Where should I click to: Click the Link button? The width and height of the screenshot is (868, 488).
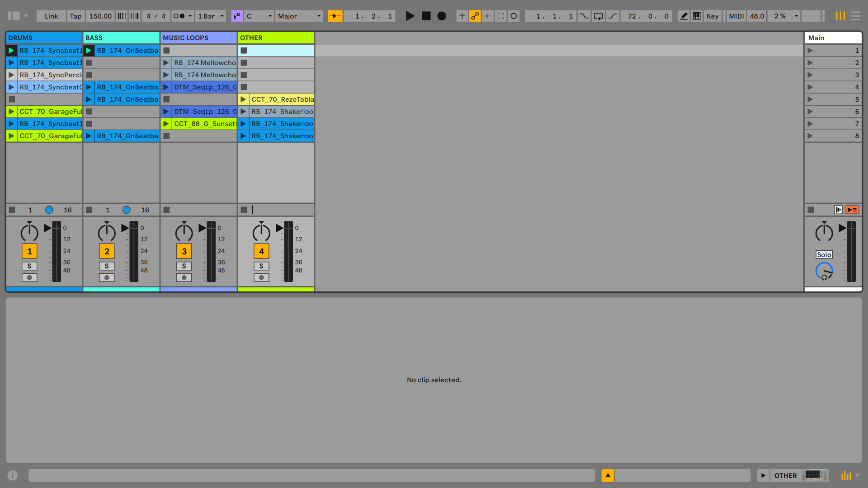[51, 16]
